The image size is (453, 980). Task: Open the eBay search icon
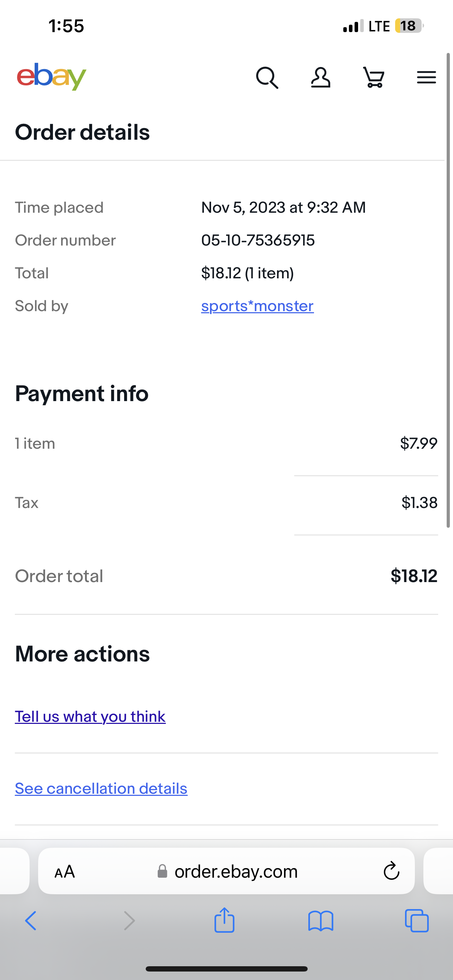coord(267,78)
